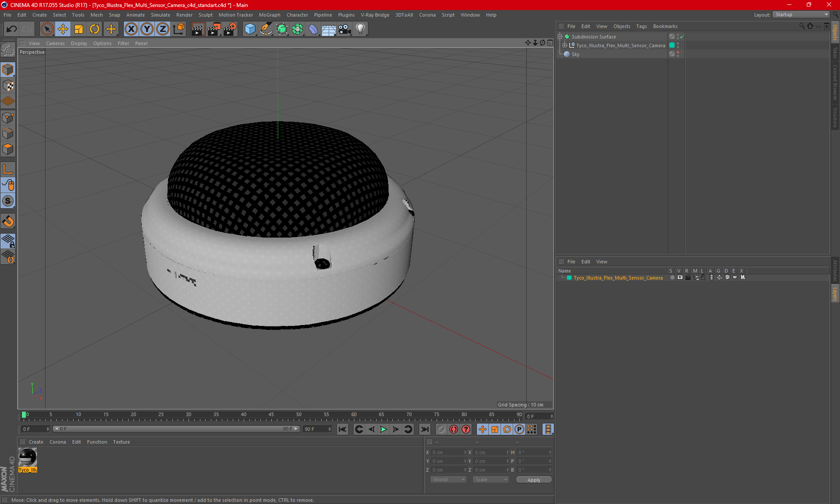The image size is (840, 504).
Task: Click the Undo arrow icon
Action: [12, 29]
